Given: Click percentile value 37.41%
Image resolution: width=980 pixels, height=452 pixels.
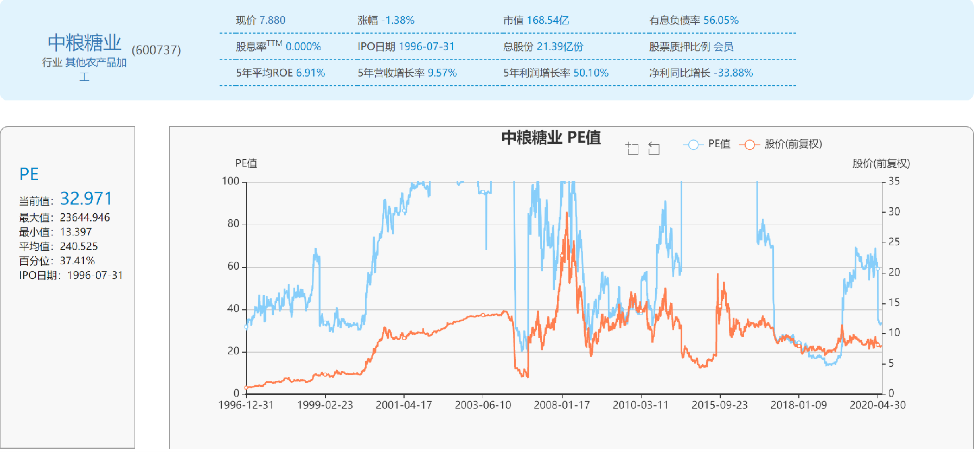Looking at the screenshot, I should coord(77,261).
